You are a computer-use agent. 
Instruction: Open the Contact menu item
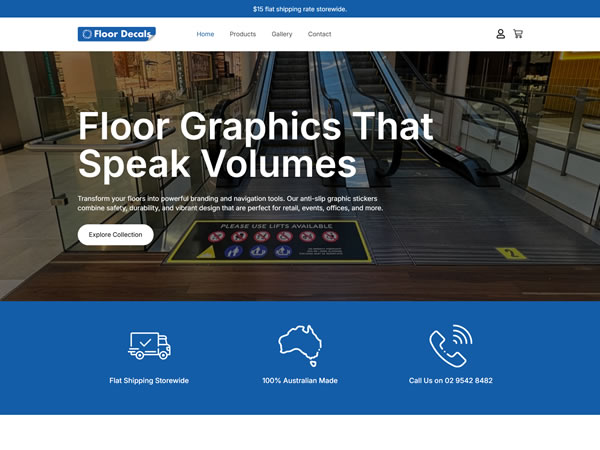coord(320,34)
